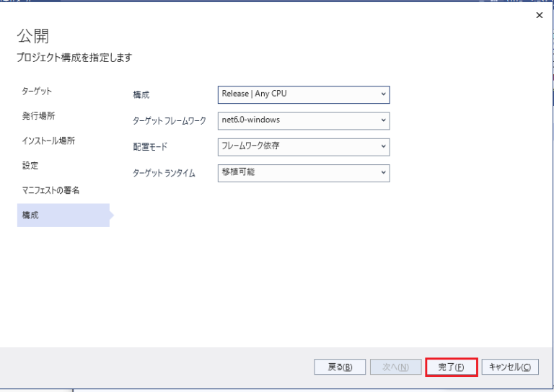Click the 次へ(N) button
Viewport: 554px width, 392px height.
396,367
